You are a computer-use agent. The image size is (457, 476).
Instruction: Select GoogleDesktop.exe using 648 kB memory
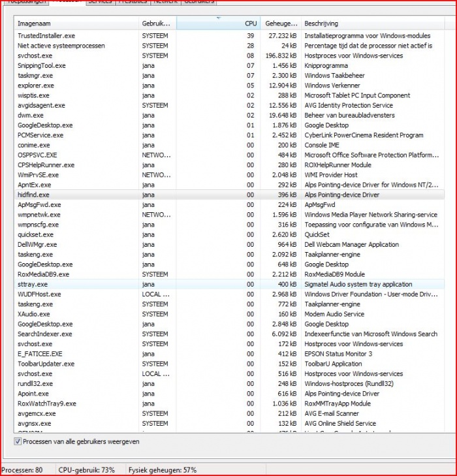229,264
